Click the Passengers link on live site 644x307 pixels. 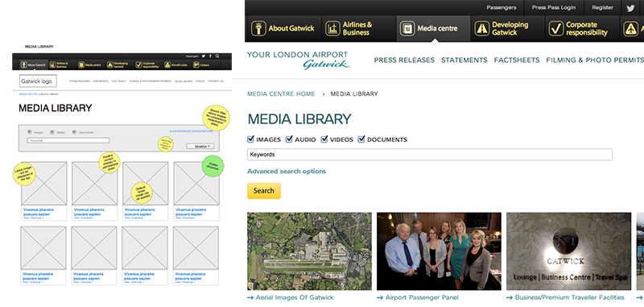[502, 7]
